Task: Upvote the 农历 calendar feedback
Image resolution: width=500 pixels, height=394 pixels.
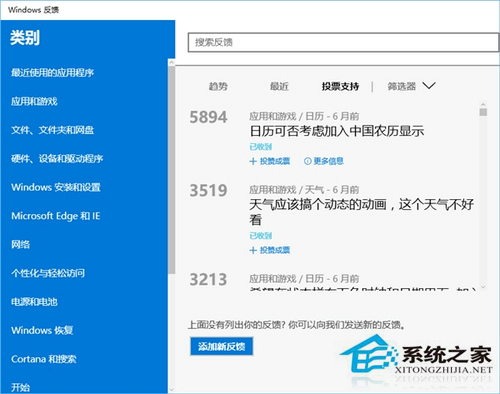Action: click(270, 161)
